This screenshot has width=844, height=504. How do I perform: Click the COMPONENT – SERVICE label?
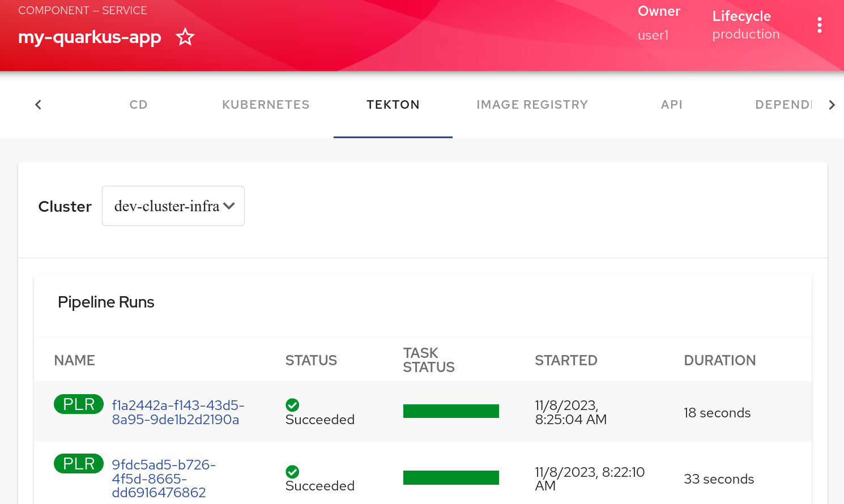point(83,10)
